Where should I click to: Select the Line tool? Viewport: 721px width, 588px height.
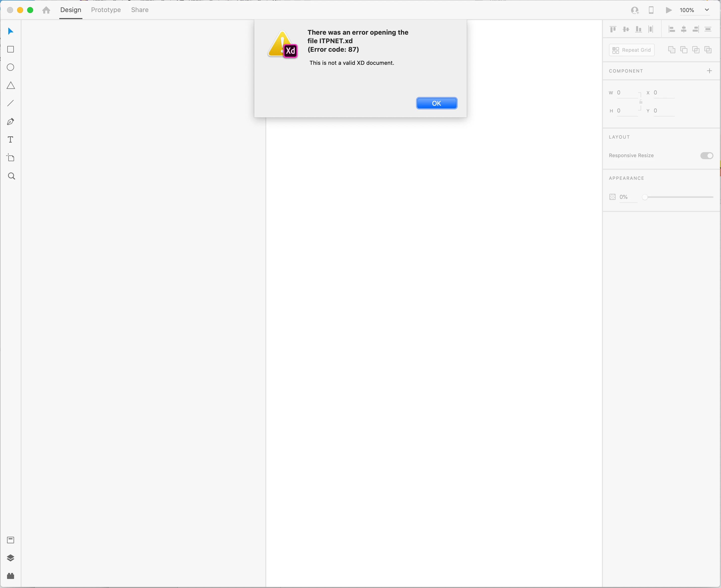11,103
